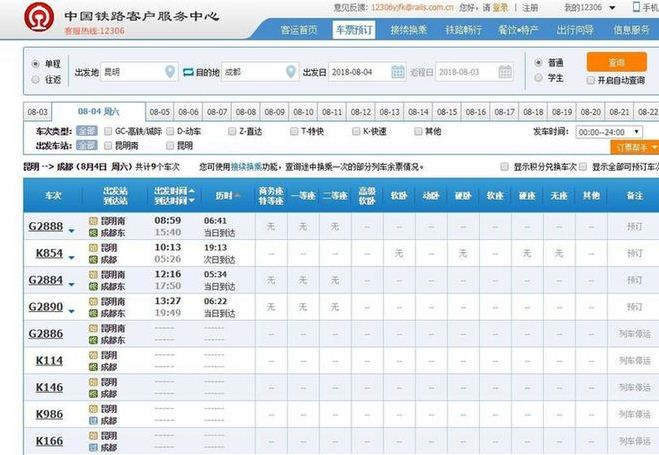The height and width of the screenshot is (455, 659).
Task: Tick the 开启自动查询 checkbox
Action: click(x=588, y=79)
